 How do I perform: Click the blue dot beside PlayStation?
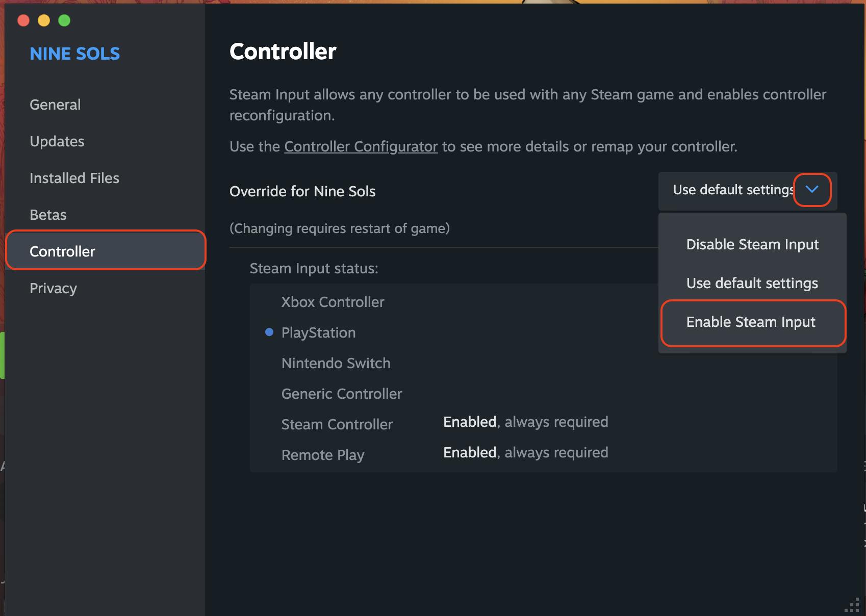pos(269,332)
